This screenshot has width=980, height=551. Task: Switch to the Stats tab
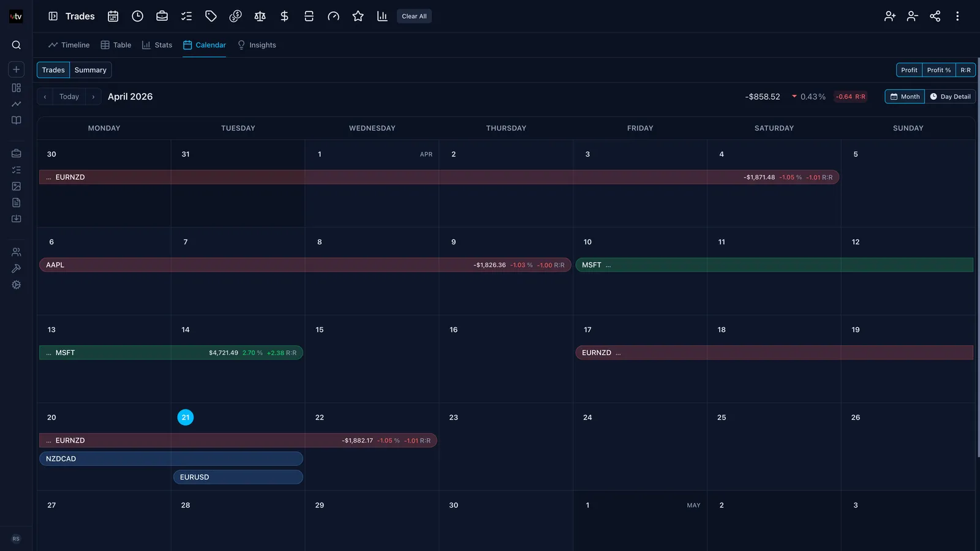coord(157,45)
